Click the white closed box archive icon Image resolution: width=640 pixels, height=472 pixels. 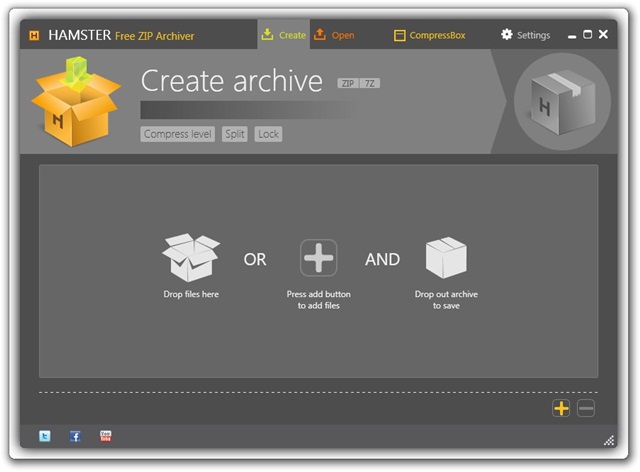446,258
